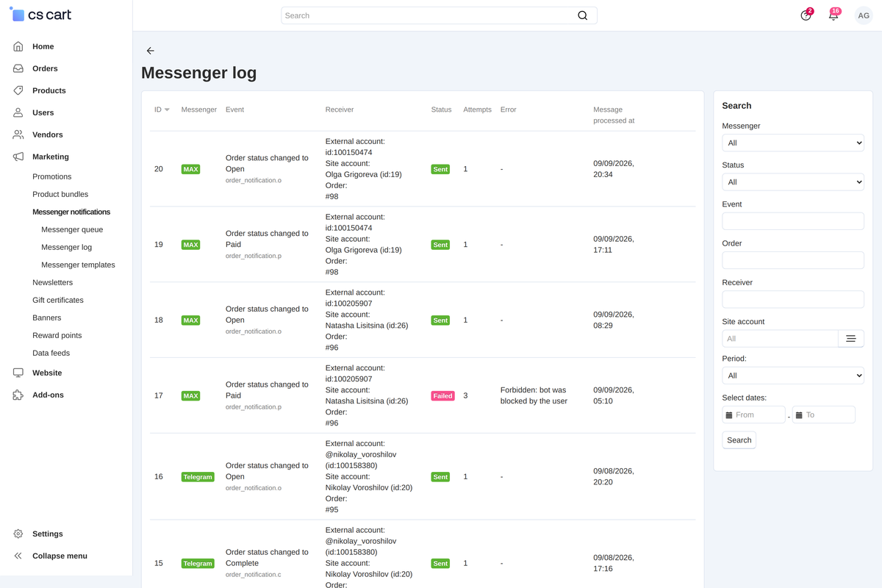Click the Site account All field
The width and height of the screenshot is (882, 588).
click(x=781, y=339)
